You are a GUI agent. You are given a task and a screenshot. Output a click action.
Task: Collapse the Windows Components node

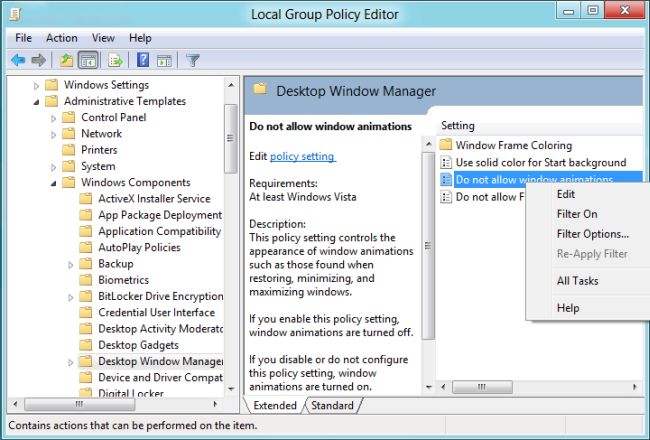(53, 183)
